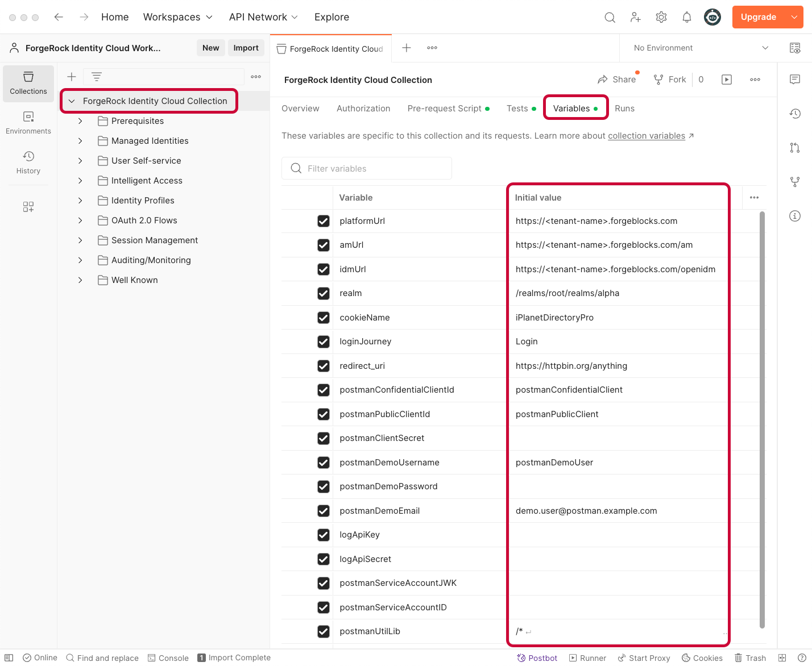The height and width of the screenshot is (666, 812).
Task: Open the Collection Runner
Action: coord(587,657)
